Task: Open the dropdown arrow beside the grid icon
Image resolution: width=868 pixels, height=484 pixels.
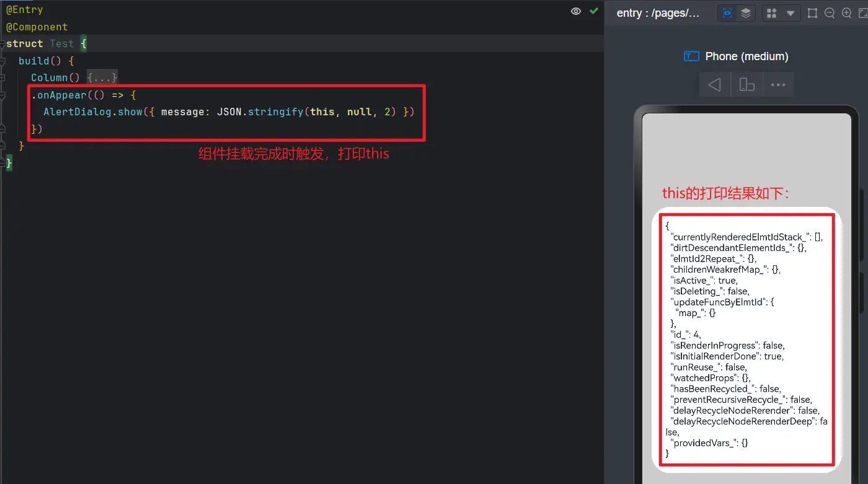Action: 790,13
